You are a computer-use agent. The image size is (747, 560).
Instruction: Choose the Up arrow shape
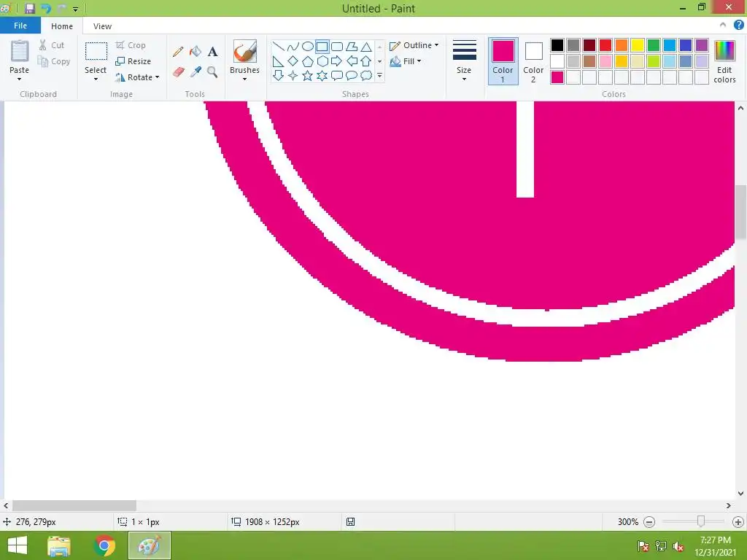366,61
